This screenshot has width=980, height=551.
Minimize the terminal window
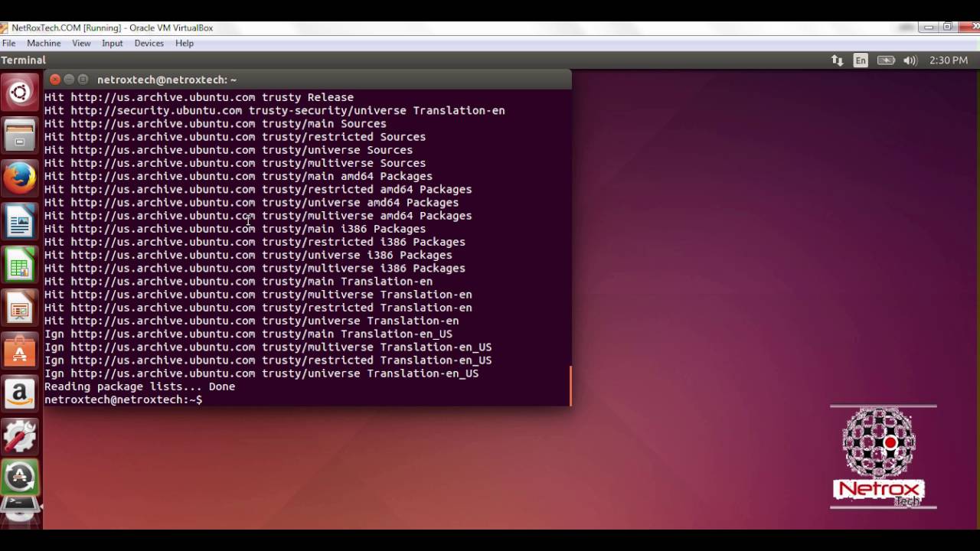[68, 79]
